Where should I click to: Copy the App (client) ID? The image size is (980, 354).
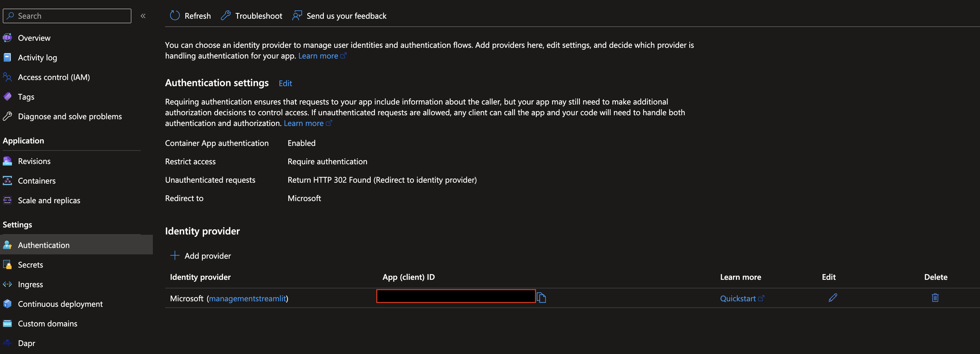tap(542, 298)
